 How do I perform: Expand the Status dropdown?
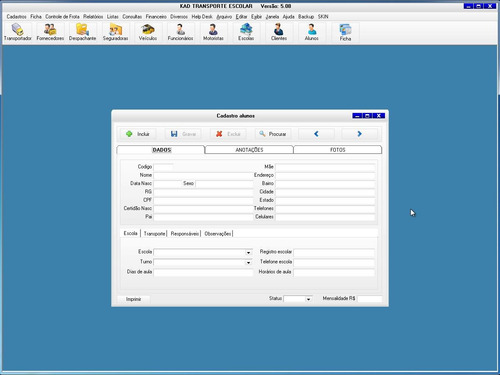(308, 299)
